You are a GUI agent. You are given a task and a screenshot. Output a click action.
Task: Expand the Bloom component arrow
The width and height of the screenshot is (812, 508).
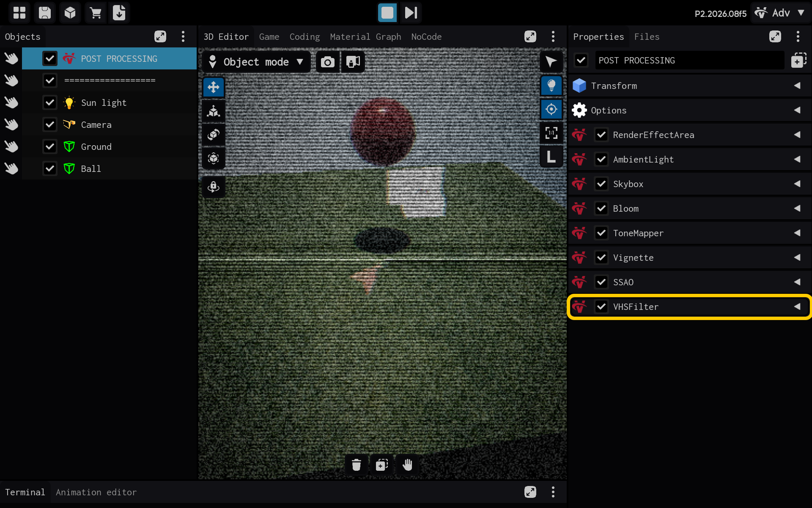[x=797, y=208]
